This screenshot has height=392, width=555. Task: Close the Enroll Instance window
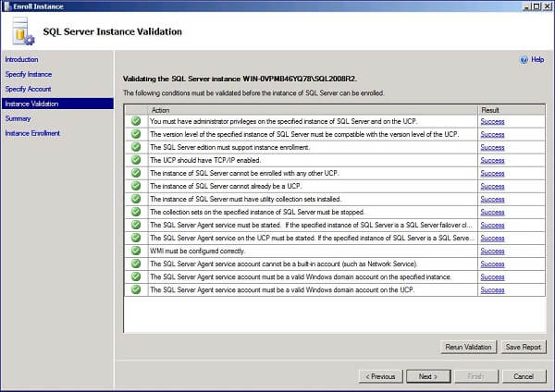(x=547, y=6)
